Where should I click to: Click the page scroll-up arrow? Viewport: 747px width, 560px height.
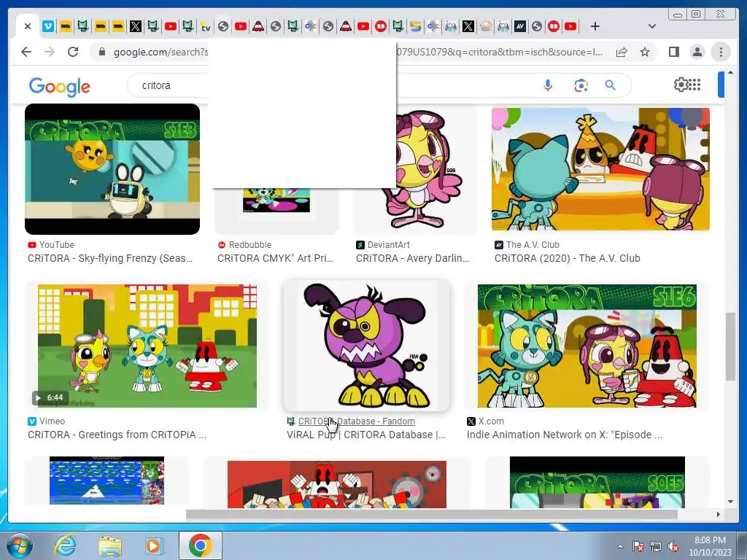point(730,73)
